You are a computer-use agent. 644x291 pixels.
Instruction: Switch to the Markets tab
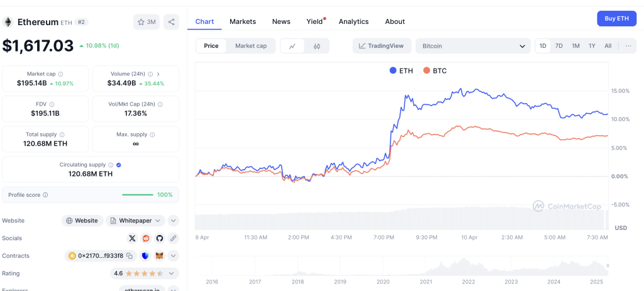(243, 21)
